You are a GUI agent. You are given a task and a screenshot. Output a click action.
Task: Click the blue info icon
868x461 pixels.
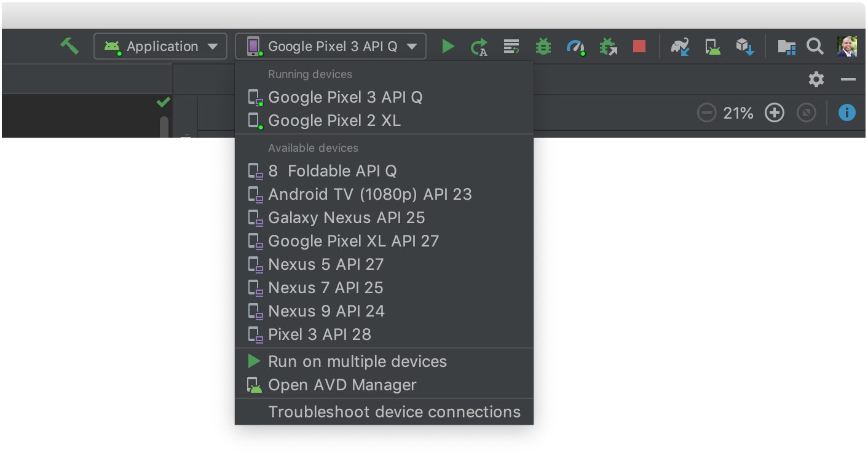[x=847, y=112]
